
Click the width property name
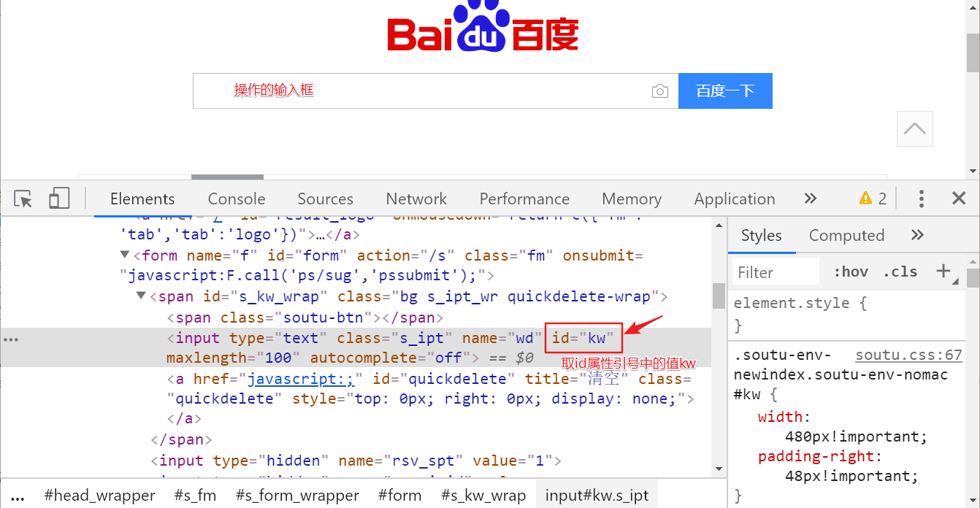click(781, 417)
